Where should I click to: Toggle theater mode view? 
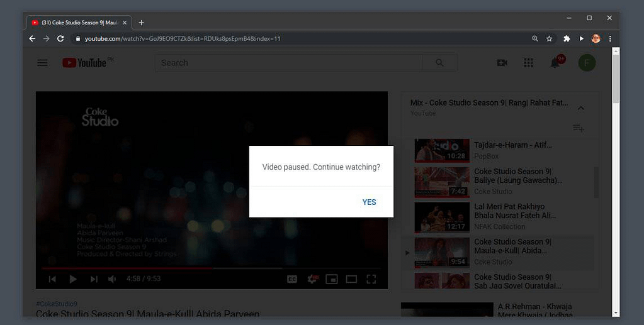coord(351,279)
